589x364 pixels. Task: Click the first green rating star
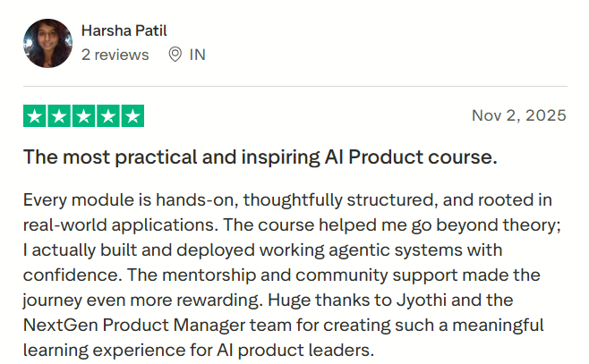34,116
